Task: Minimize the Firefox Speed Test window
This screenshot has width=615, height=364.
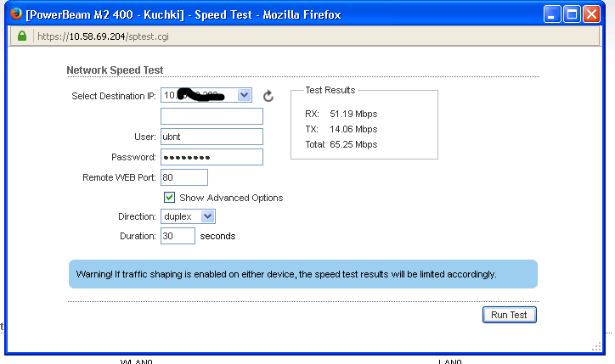Action: coord(552,14)
